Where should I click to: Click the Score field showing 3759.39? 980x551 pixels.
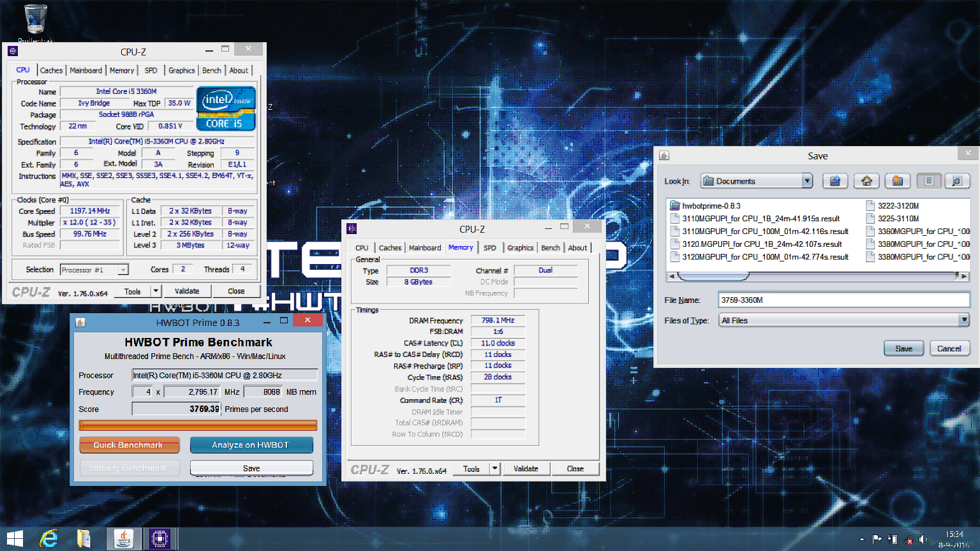[x=176, y=409]
